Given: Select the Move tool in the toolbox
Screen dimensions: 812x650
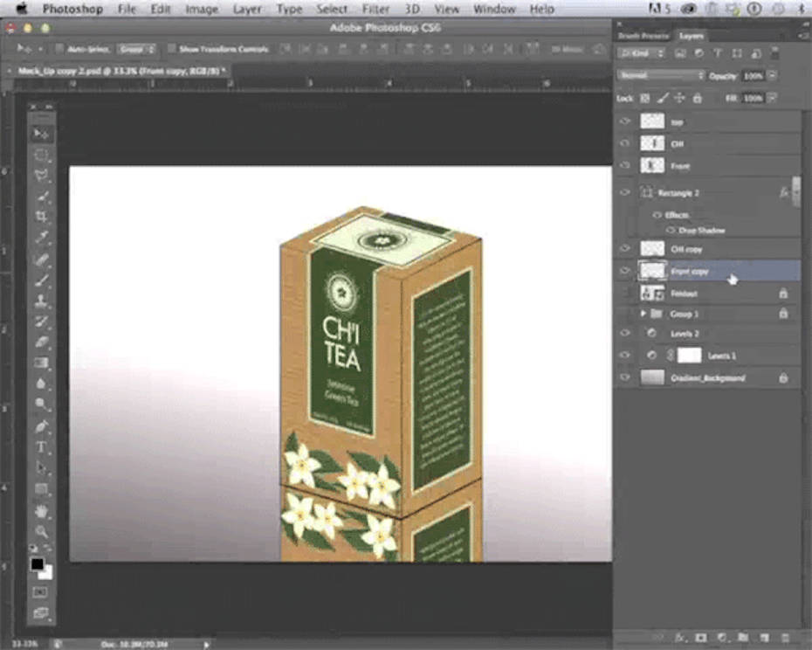Looking at the screenshot, I should (x=41, y=134).
